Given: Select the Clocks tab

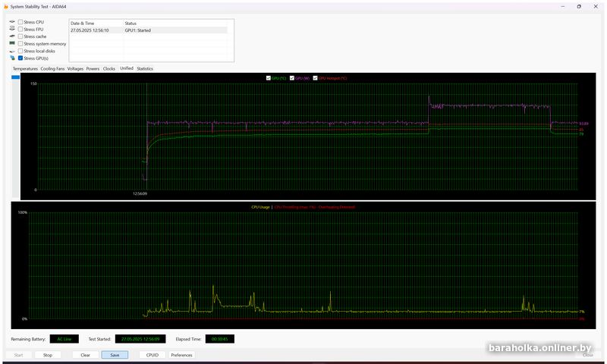Looking at the screenshot, I should tap(109, 68).
